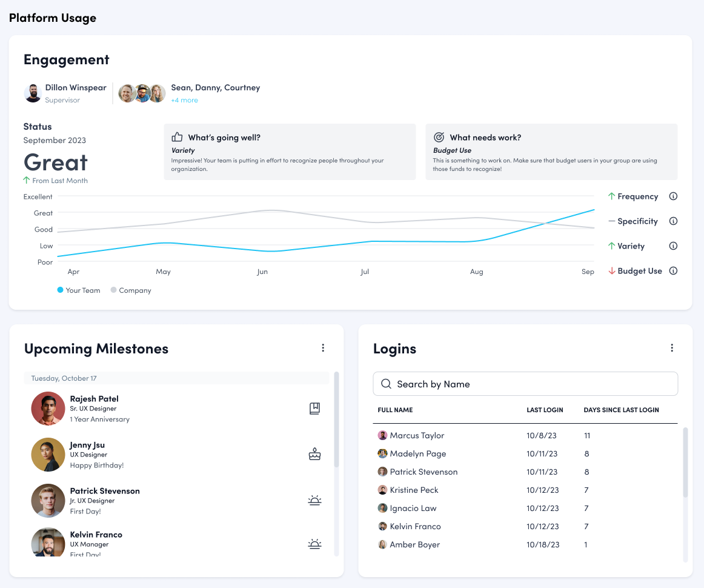Click the Search by Name field
Screen dimensions: 704x588
[x=525, y=384]
